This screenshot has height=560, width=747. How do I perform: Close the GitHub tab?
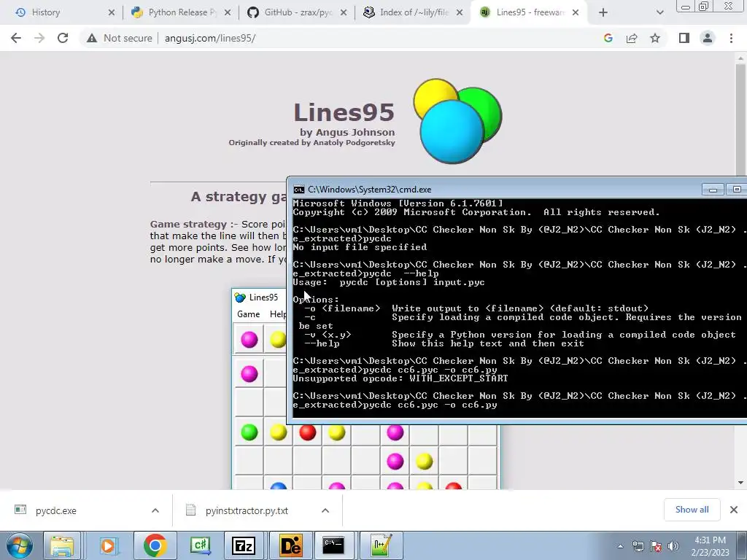pyautogui.click(x=344, y=12)
